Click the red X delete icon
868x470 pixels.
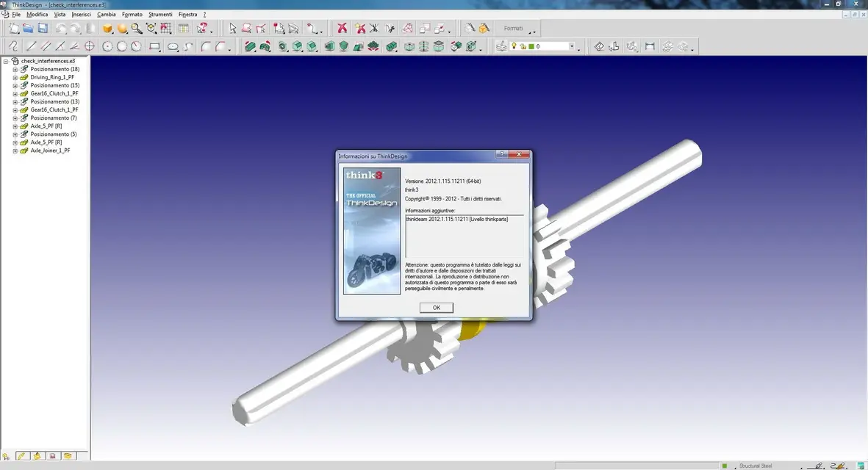[x=342, y=29]
